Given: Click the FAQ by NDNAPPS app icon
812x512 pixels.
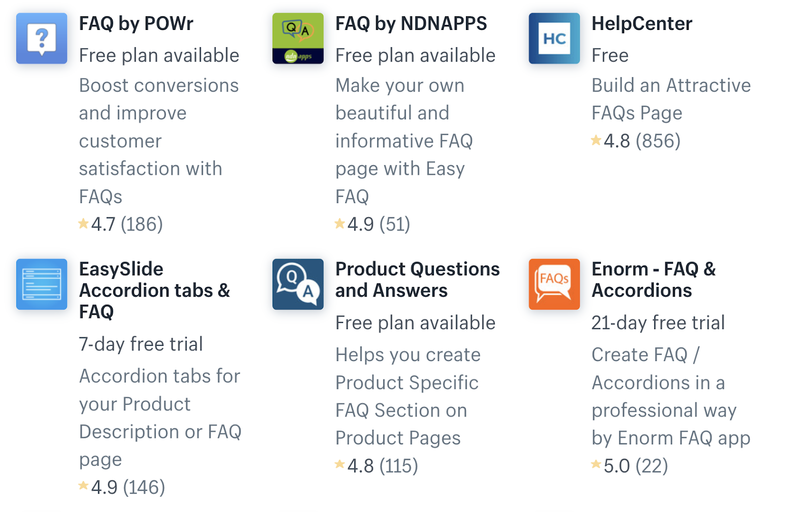Looking at the screenshot, I should point(298,39).
